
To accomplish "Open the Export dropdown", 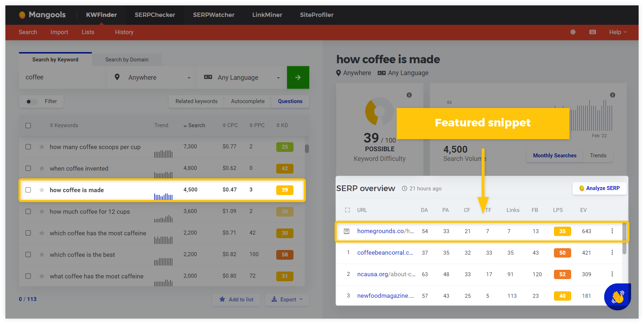I will (x=287, y=300).
